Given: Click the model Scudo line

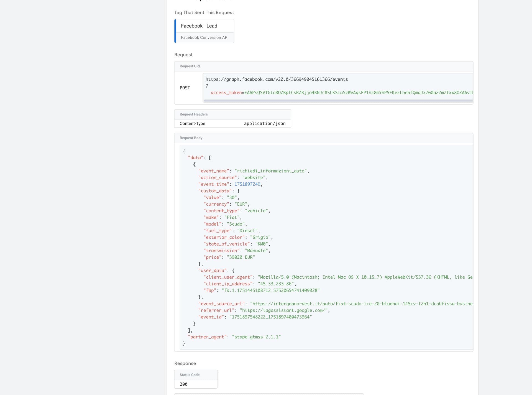Looking at the screenshot, I should pos(225,224).
